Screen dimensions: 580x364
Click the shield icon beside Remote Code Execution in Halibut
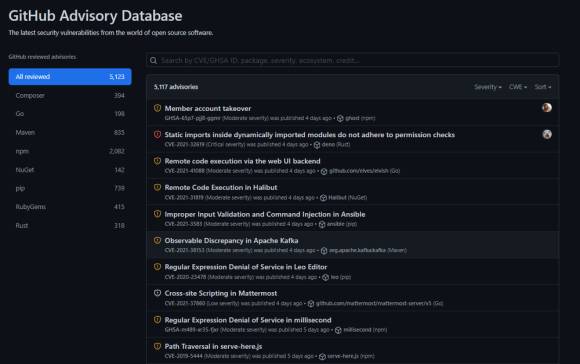pos(157,187)
